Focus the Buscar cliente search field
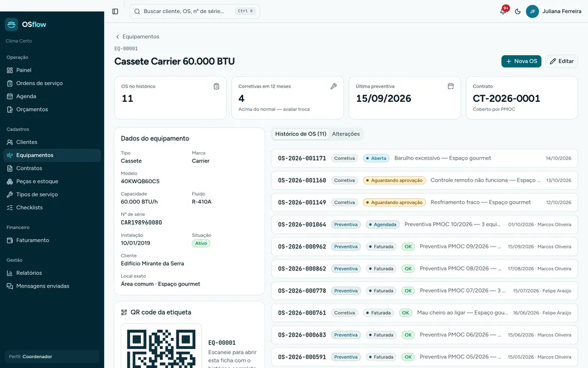The height and width of the screenshot is (368, 588). (195, 11)
